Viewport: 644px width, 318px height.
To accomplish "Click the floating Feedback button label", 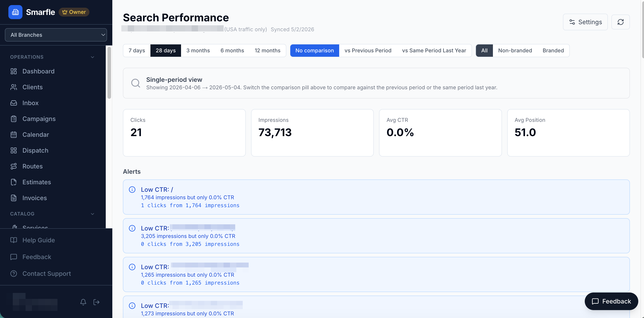I will coord(616,301).
